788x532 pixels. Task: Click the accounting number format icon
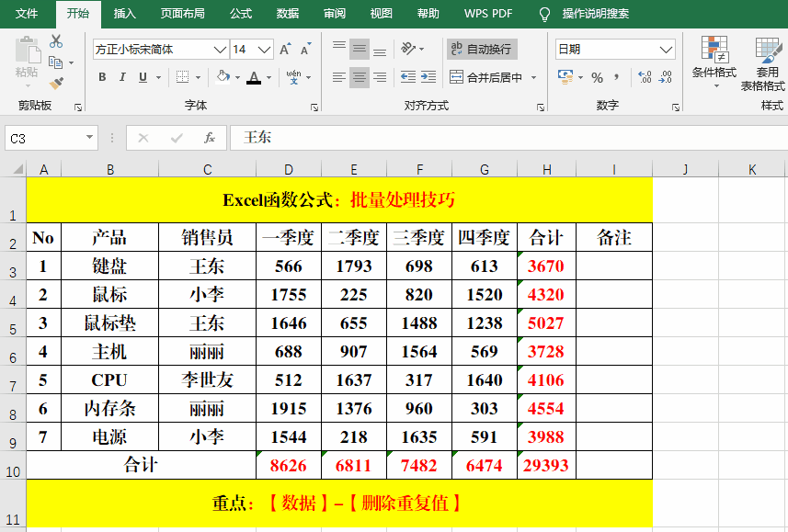pyautogui.click(x=565, y=77)
